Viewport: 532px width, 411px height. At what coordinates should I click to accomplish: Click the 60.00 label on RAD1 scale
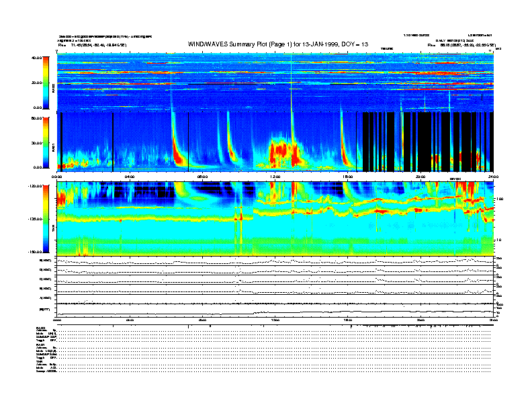[36, 118]
